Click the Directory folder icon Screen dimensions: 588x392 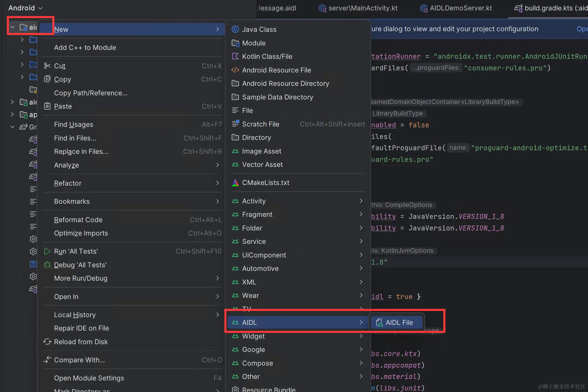pyautogui.click(x=235, y=137)
